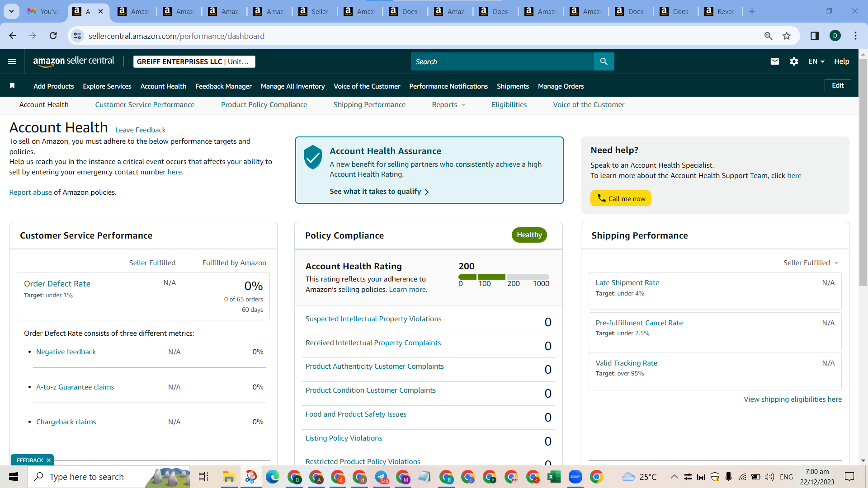Open buyer messages mail icon

(774, 61)
